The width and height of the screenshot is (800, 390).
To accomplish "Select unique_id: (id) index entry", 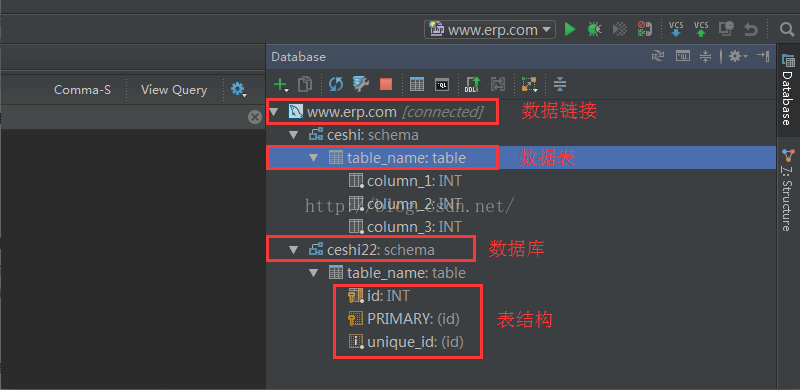I will (406, 342).
